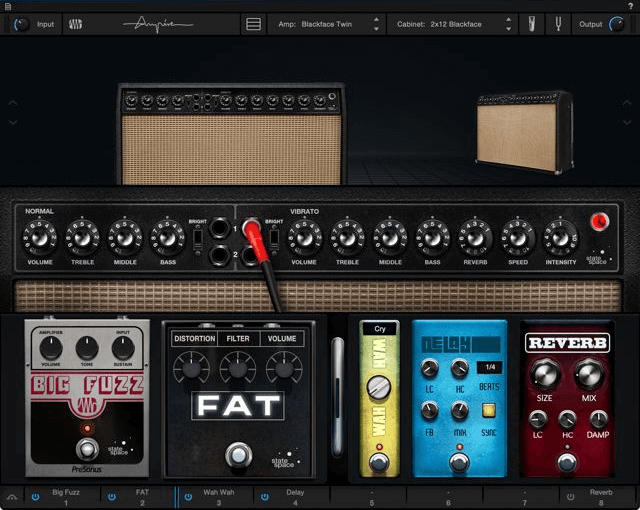Click the PreSonus waveform logo icon
This screenshot has height=510, width=640.
coord(75,24)
